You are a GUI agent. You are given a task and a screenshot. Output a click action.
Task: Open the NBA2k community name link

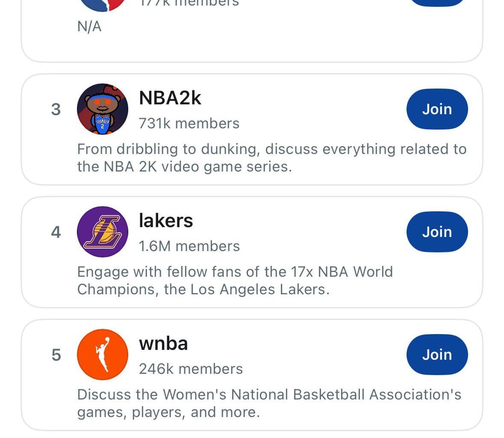pos(171,98)
